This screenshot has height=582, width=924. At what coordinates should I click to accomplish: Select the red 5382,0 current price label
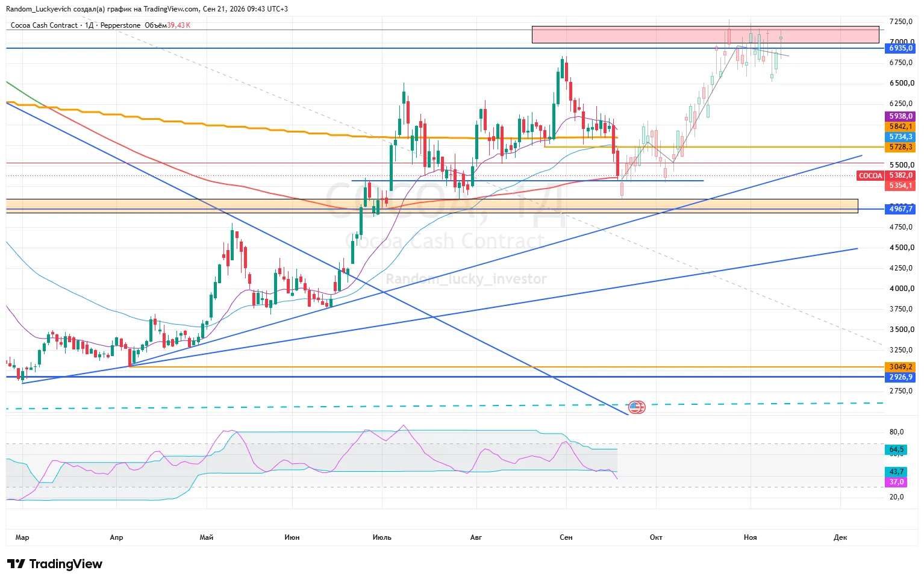coord(901,175)
